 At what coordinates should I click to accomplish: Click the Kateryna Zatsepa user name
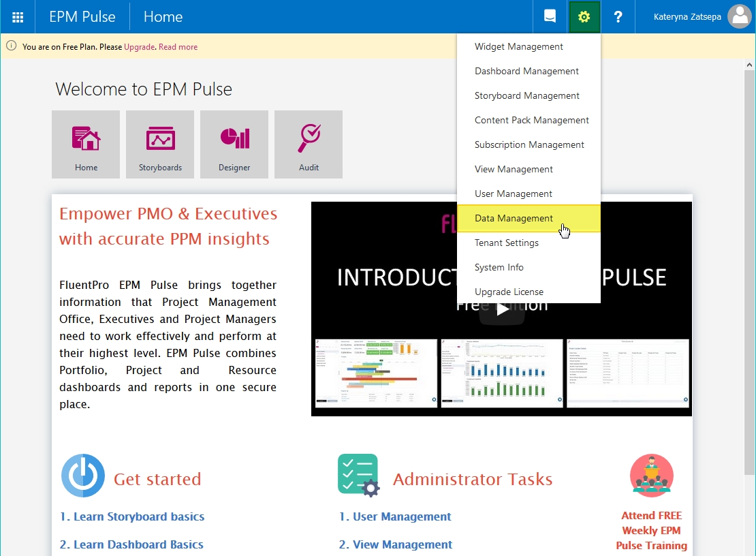pos(687,17)
